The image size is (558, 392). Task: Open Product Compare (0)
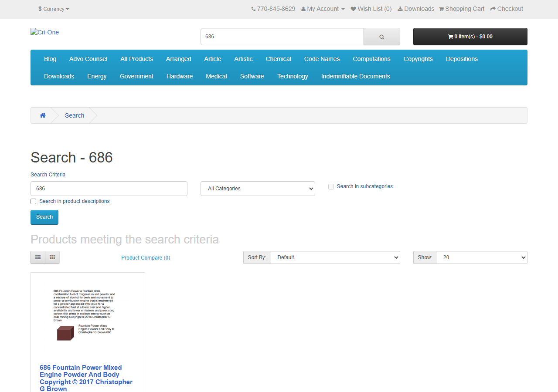click(146, 258)
